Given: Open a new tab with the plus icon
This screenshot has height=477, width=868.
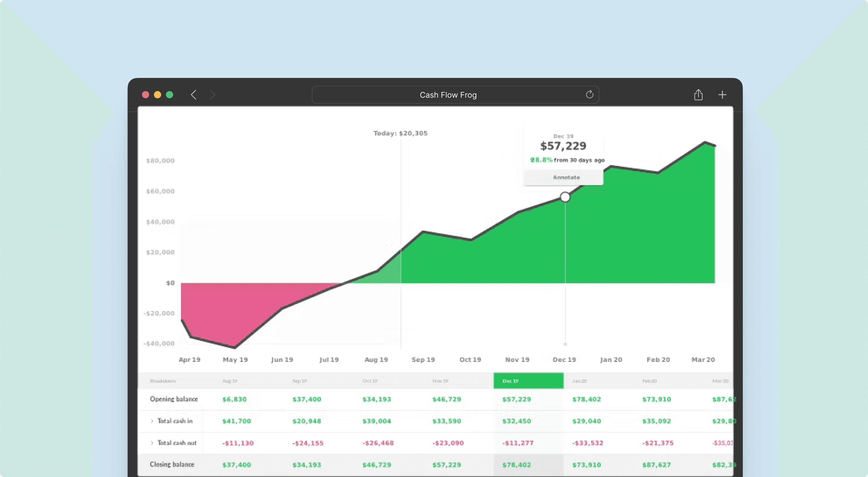Looking at the screenshot, I should [x=722, y=95].
